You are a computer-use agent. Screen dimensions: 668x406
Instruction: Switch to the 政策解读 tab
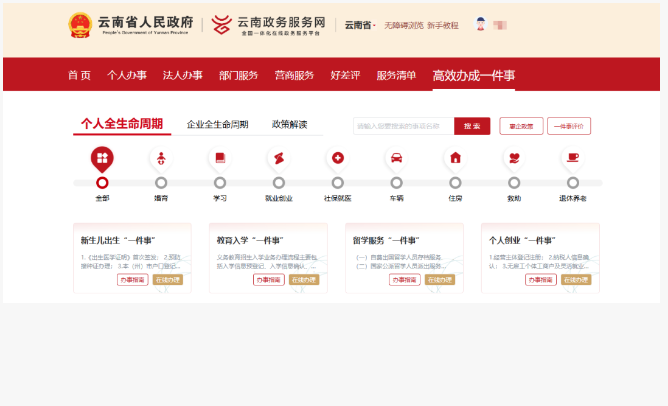pos(290,124)
